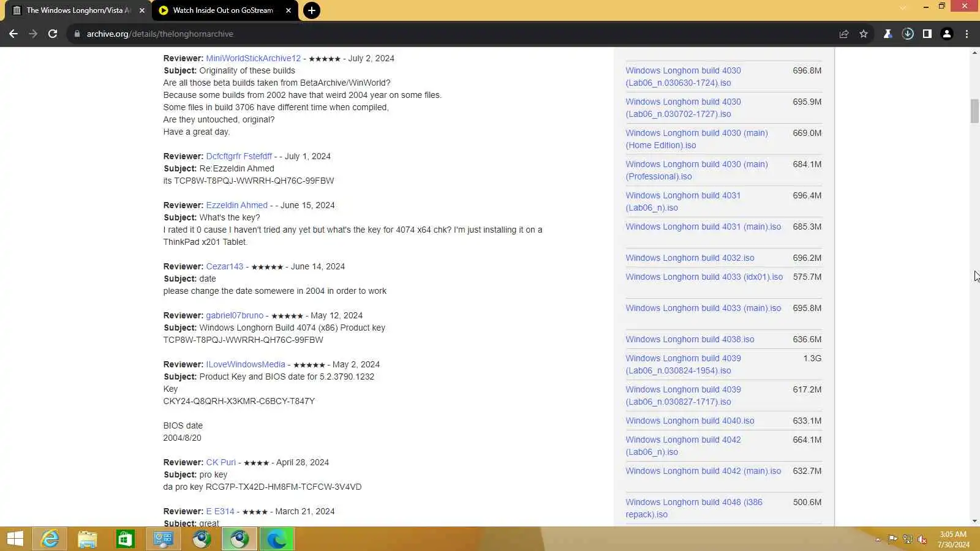Open the Windows Start button

pos(15,539)
